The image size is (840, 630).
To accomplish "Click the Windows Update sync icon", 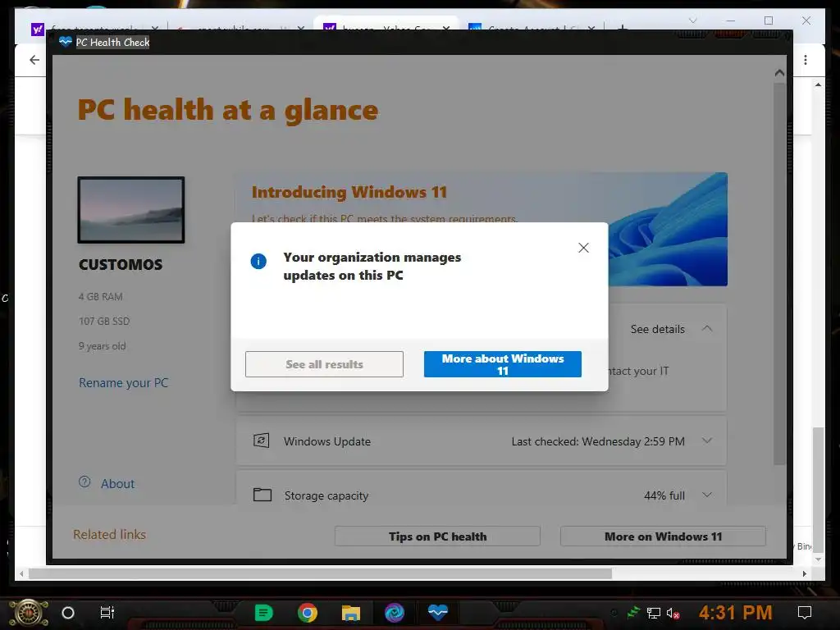I will (x=262, y=441).
